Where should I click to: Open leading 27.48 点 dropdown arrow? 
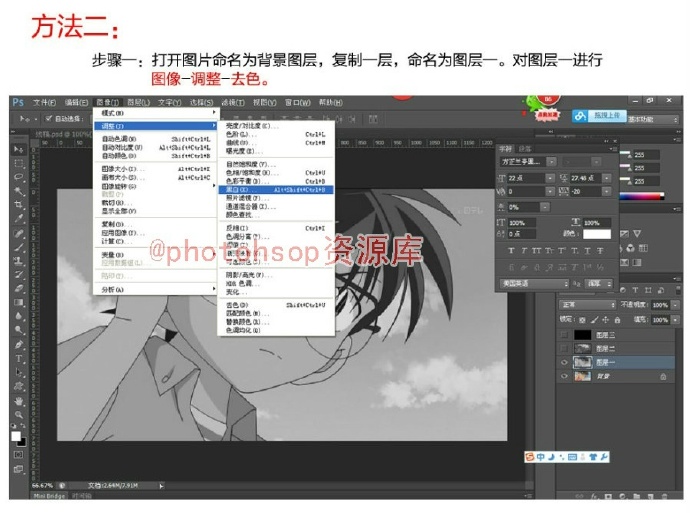coord(607,178)
